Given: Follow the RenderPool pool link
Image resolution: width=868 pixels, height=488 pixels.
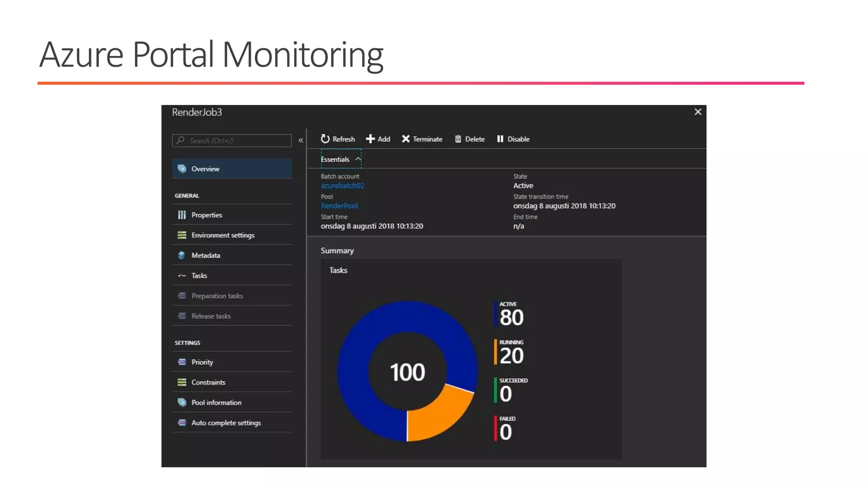Looking at the screenshot, I should pyautogui.click(x=339, y=206).
